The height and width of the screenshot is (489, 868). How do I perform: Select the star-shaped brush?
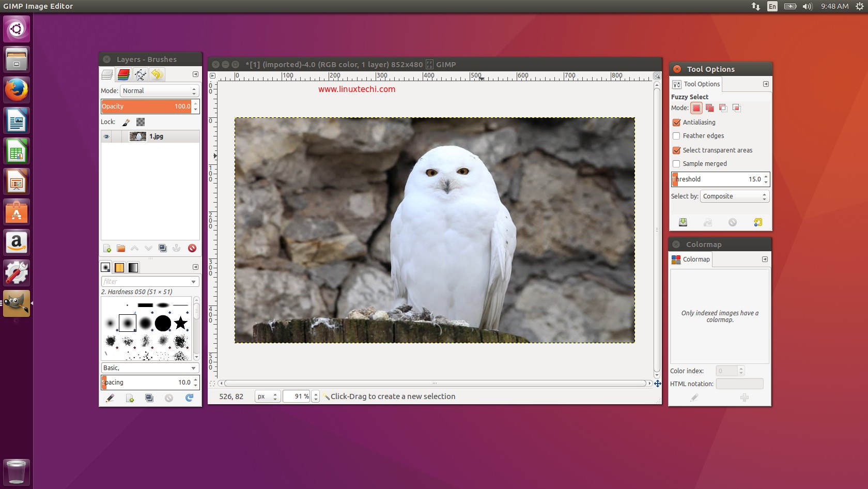click(x=180, y=323)
